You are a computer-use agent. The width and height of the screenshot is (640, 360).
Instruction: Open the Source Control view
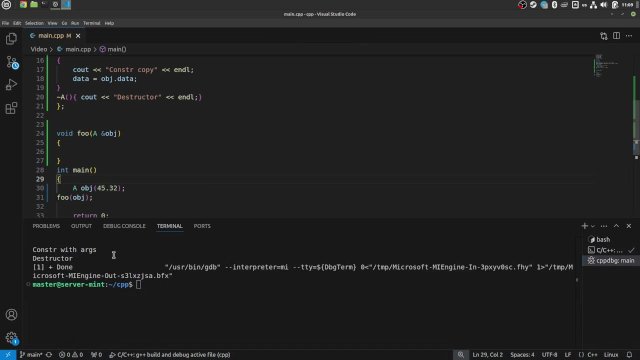coord(12,62)
